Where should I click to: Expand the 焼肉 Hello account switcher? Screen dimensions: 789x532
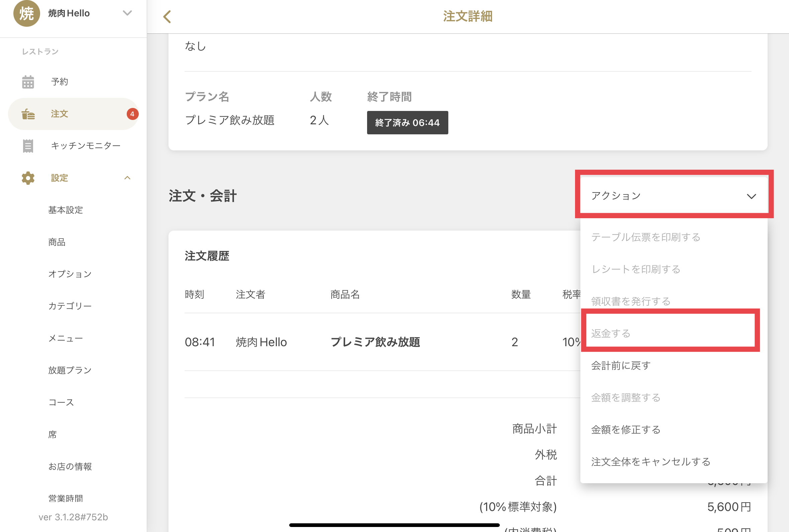click(127, 13)
